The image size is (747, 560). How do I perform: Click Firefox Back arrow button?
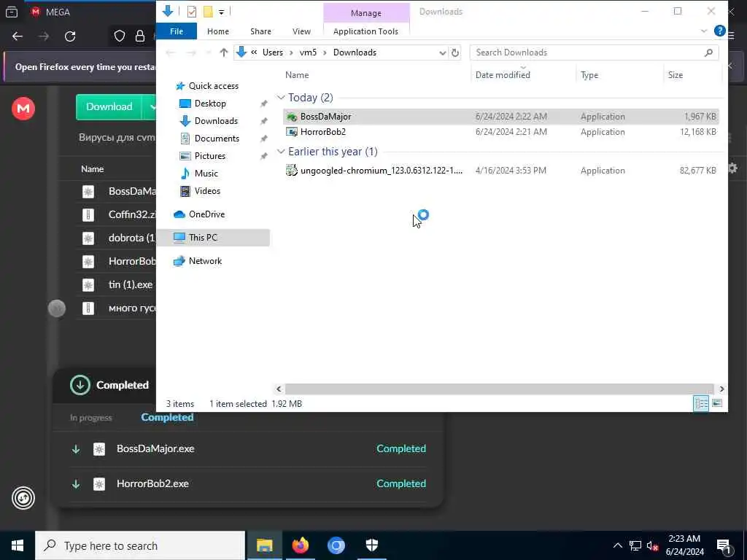[18, 36]
